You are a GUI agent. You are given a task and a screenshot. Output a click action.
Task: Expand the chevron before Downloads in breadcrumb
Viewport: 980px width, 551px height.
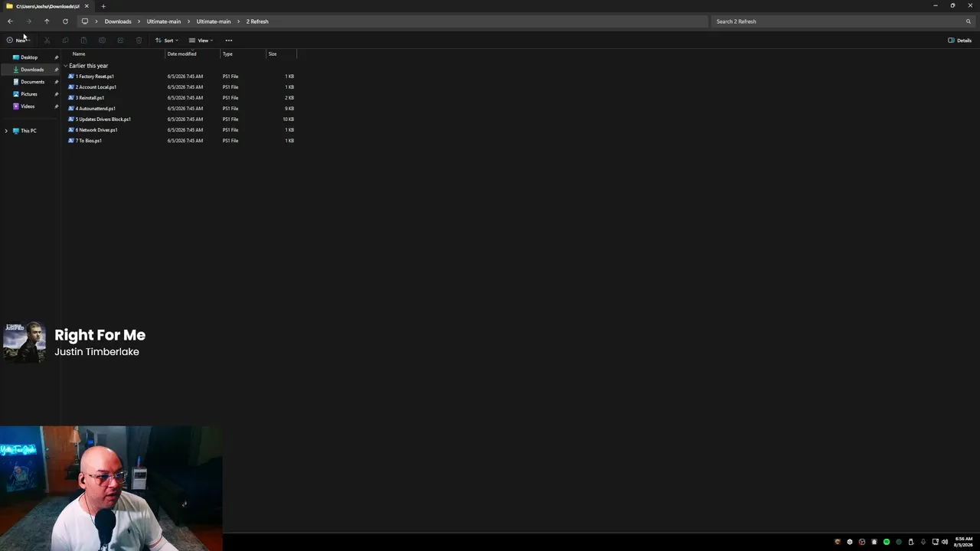97,21
